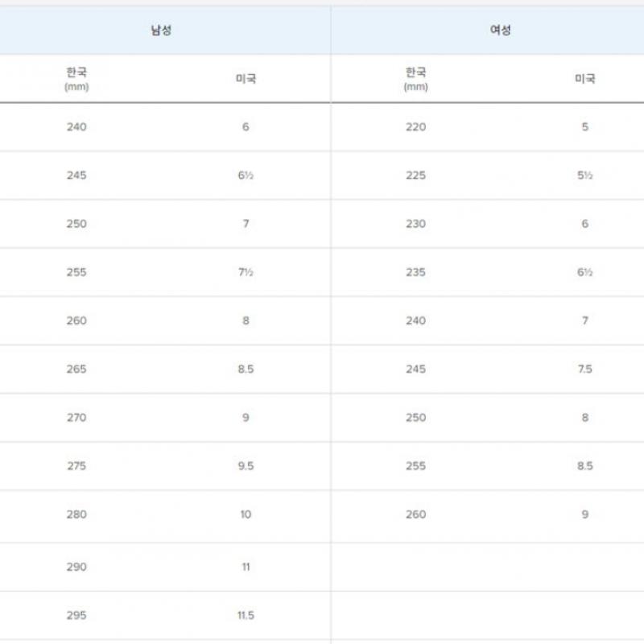Pick men's US size 10 cell

[x=246, y=514]
